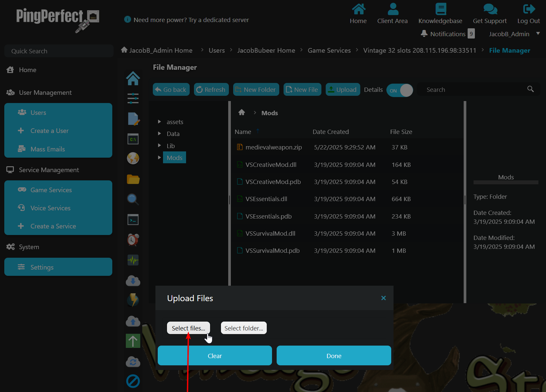This screenshot has height=392, width=546.
Task: Click the Refresh button
Action: coord(211,90)
